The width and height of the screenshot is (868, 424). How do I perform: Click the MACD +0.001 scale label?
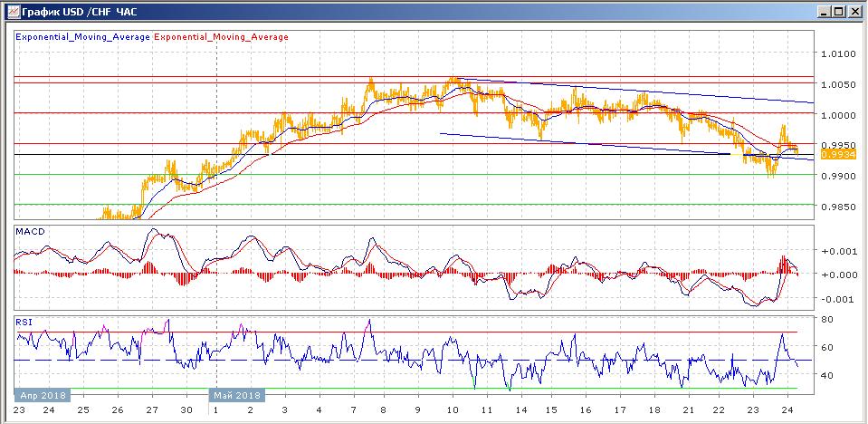(x=835, y=251)
